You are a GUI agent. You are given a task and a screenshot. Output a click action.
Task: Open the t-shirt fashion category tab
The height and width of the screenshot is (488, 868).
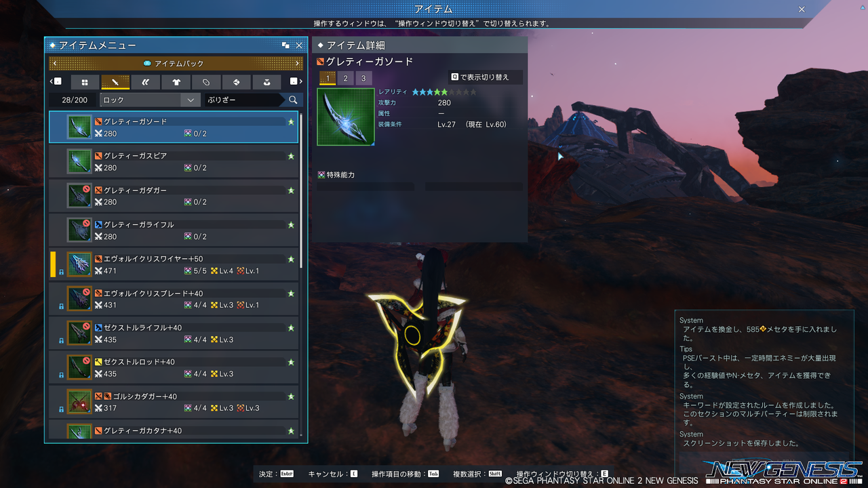[x=176, y=82]
